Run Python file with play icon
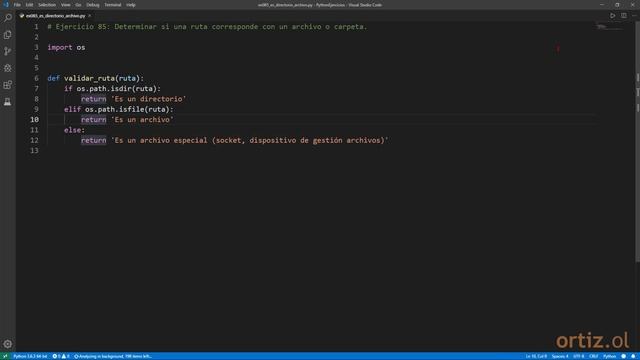Viewport: 640px width, 360px height. pyautogui.click(x=612, y=16)
